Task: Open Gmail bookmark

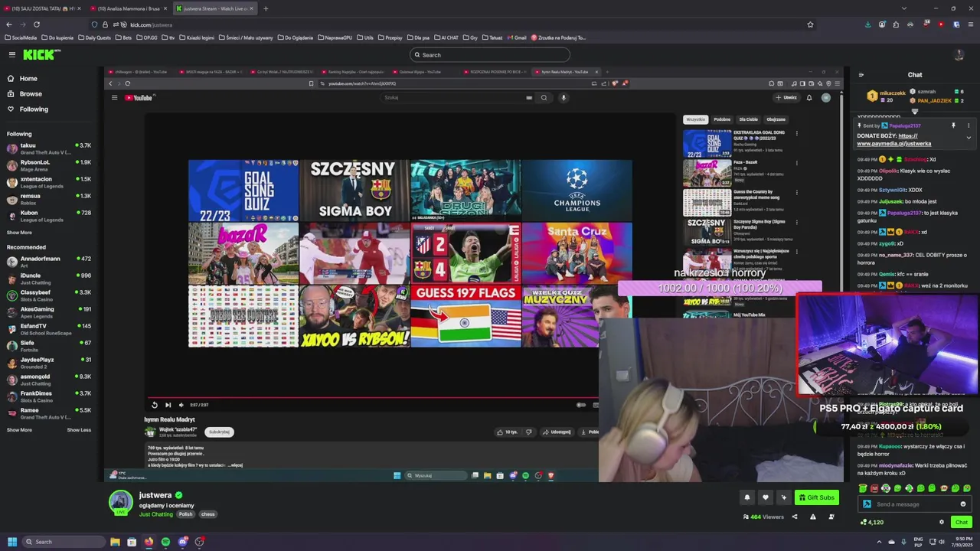Action: click(x=517, y=37)
